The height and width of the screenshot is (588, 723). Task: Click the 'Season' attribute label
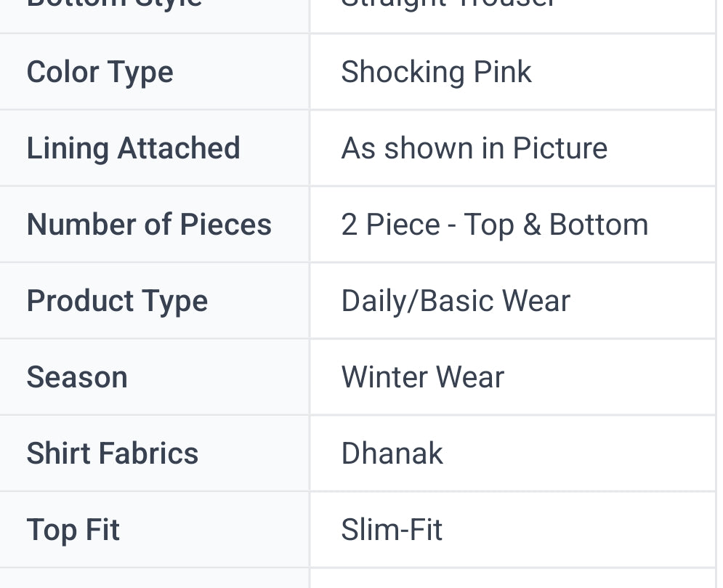(77, 377)
